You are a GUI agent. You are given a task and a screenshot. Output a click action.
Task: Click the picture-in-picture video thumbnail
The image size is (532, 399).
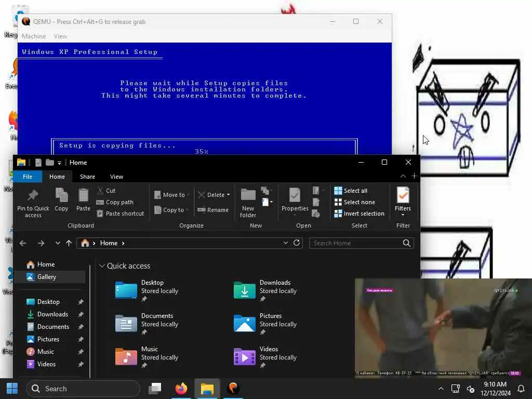point(443,328)
